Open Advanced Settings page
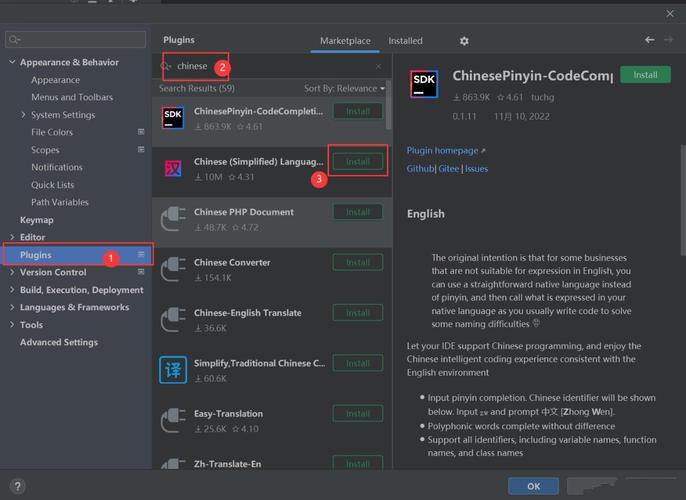This screenshot has height=500, width=686. coord(59,342)
